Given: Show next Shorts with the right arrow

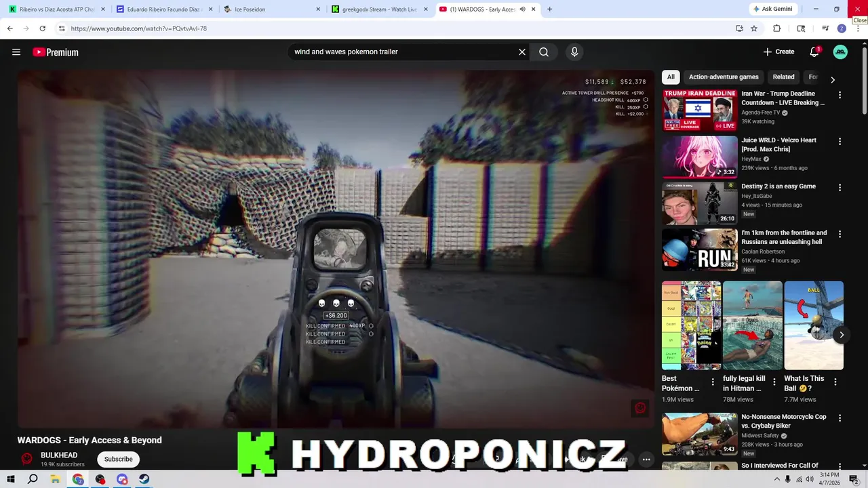Looking at the screenshot, I should tap(841, 335).
